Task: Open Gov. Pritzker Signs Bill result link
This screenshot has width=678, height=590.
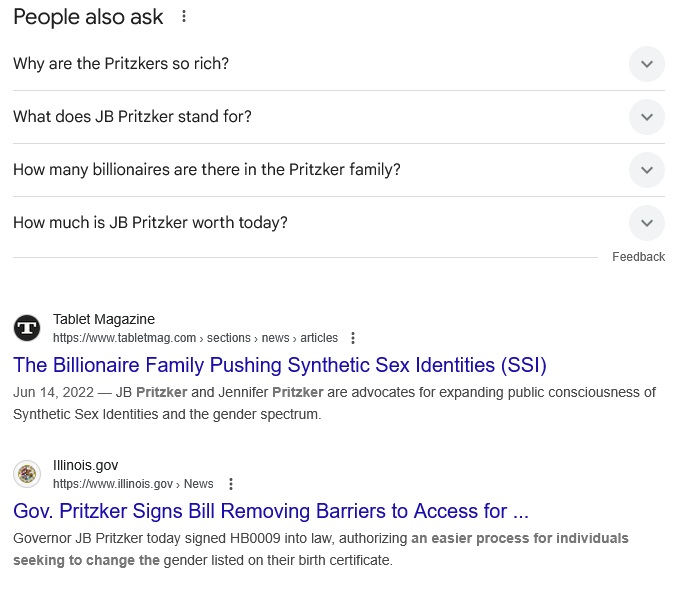Action: pyautogui.click(x=271, y=511)
